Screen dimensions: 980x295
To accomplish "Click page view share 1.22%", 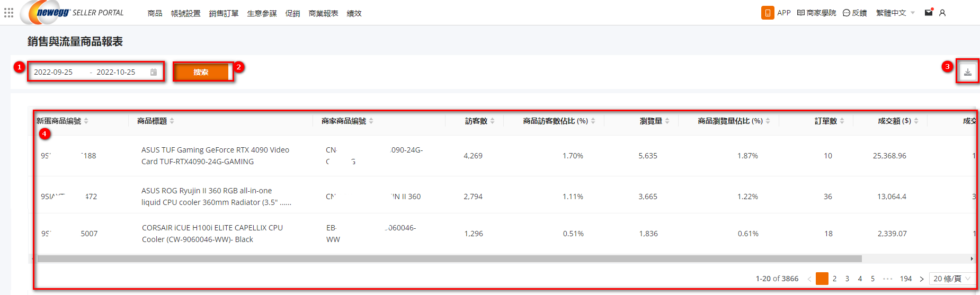I will point(747,196).
